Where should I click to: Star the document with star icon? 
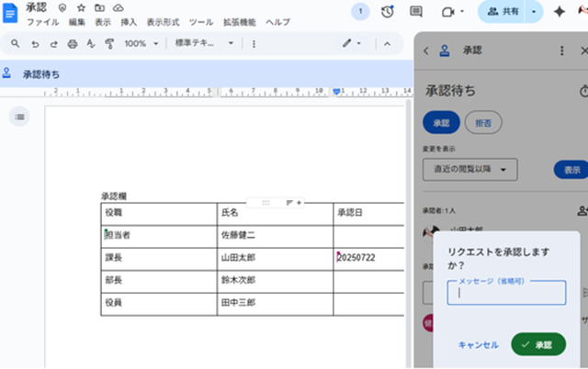tap(82, 7)
